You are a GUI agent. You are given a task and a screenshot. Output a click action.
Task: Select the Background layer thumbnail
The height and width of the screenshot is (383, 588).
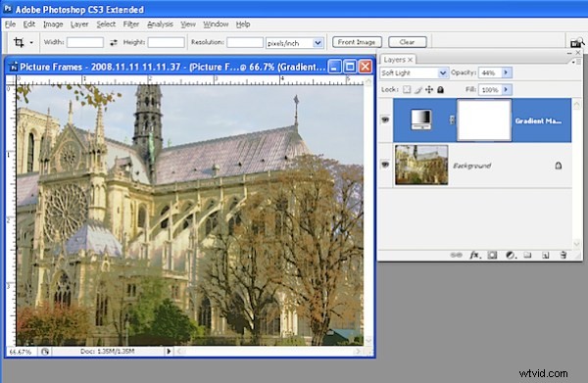[421, 165]
